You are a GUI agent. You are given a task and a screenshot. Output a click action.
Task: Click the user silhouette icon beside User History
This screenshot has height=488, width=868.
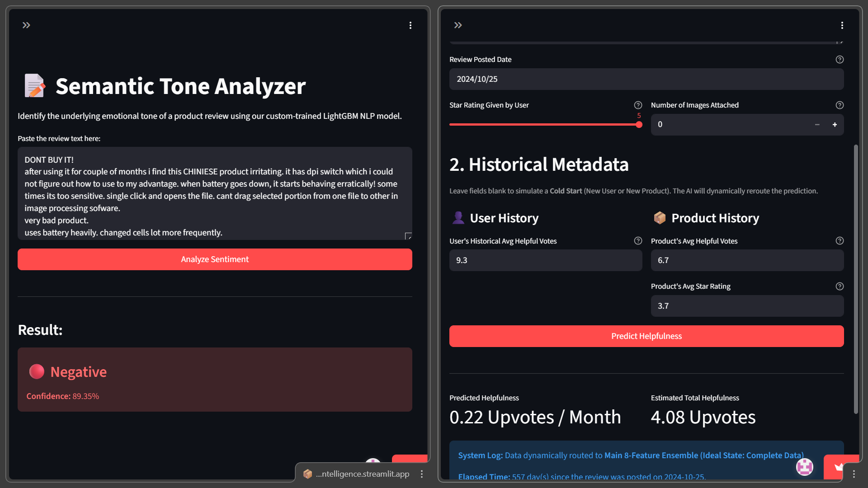(458, 218)
